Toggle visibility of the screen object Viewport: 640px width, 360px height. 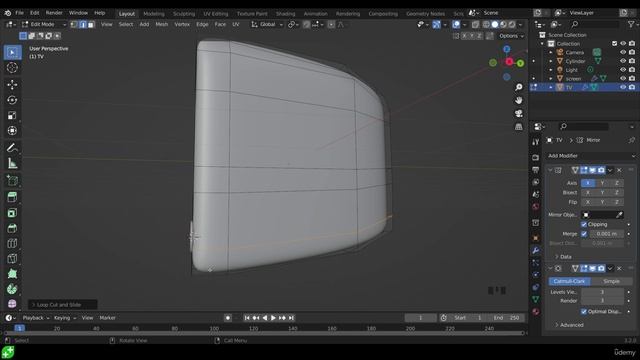[x=623, y=78]
